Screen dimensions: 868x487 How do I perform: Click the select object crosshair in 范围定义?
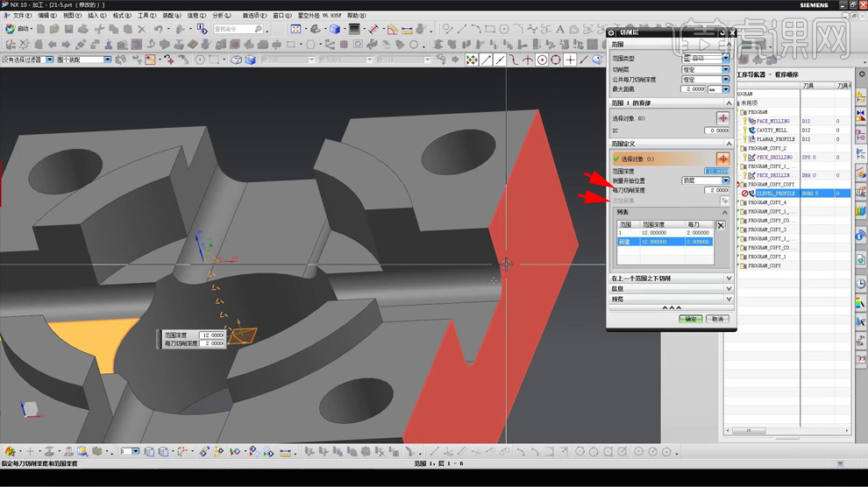(723, 159)
